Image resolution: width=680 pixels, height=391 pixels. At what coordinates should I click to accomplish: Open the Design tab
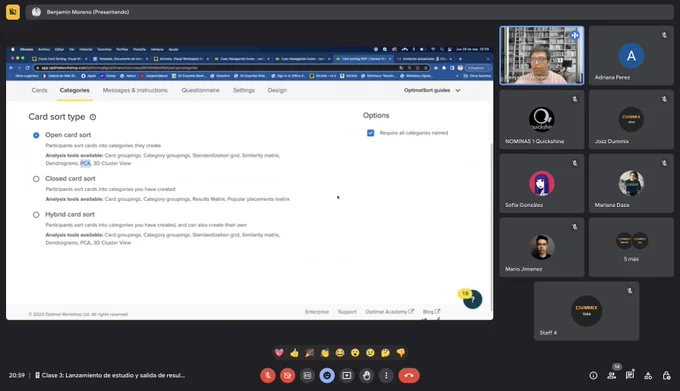277,90
